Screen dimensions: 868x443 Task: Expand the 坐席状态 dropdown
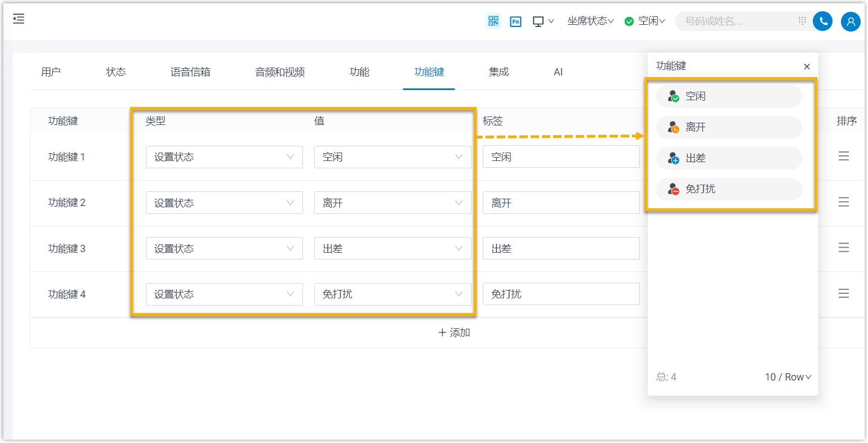tap(590, 21)
